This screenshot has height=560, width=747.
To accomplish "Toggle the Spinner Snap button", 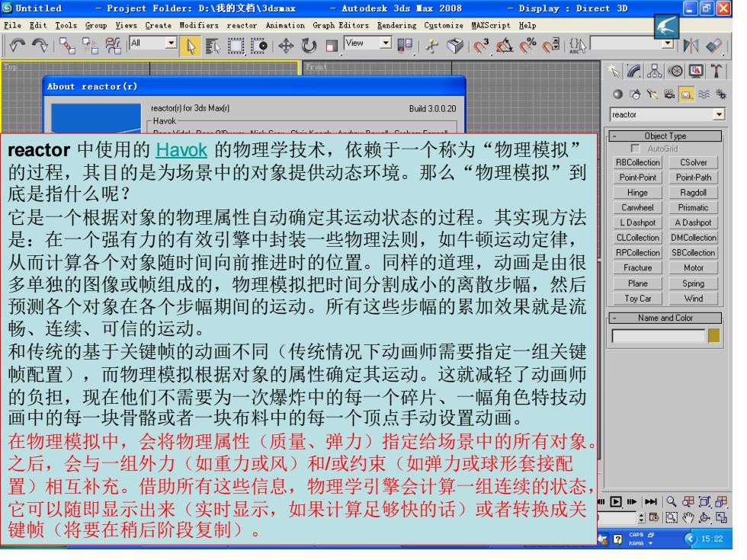I will [550, 46].
